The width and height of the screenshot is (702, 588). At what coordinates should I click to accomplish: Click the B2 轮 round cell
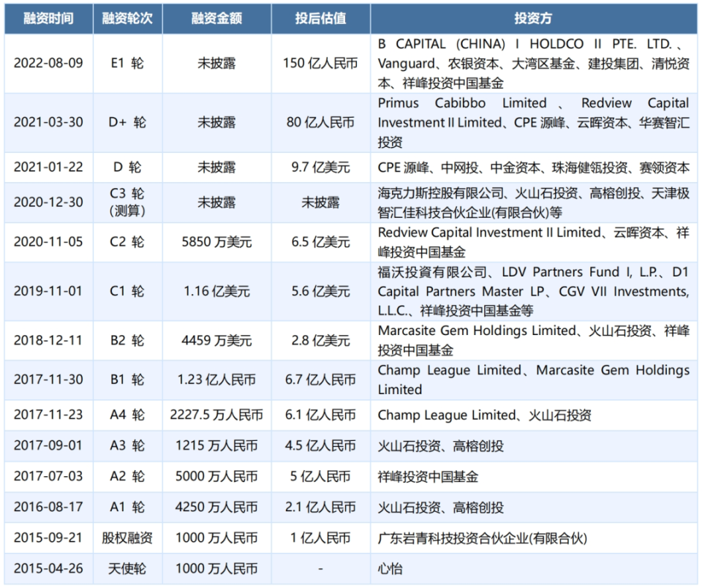tap(127, 341)
